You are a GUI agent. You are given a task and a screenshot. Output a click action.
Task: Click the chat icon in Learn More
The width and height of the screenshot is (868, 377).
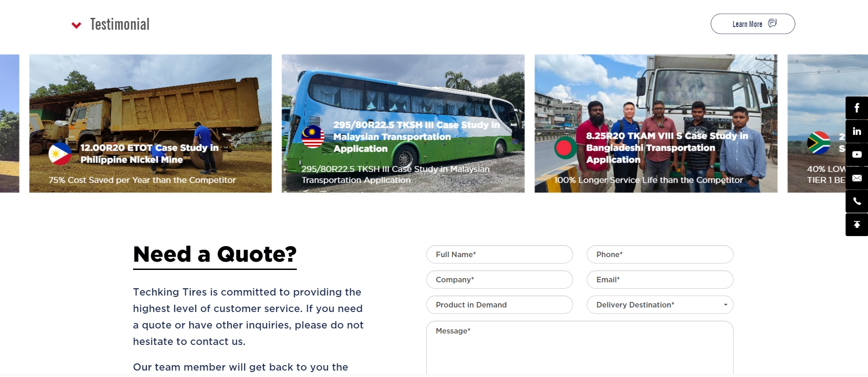click(x=772, y=23)
